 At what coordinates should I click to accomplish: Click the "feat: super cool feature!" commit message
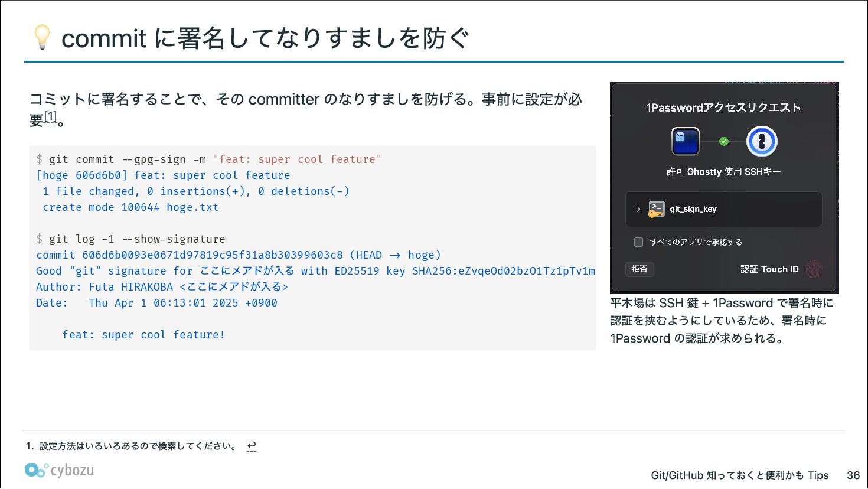pos(143,335)
